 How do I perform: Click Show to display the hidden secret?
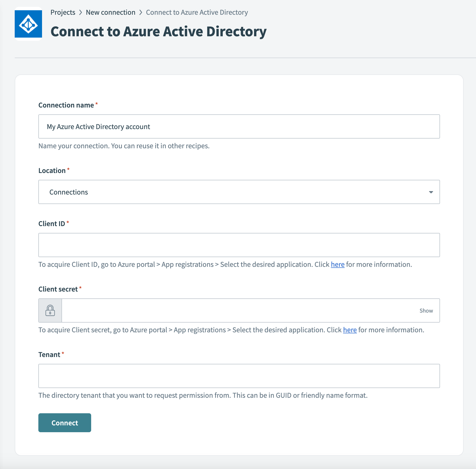(426, 310)
